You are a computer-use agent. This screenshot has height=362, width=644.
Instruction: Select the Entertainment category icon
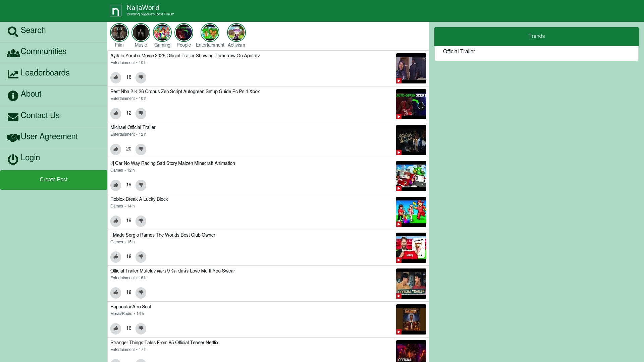[210, 33]
